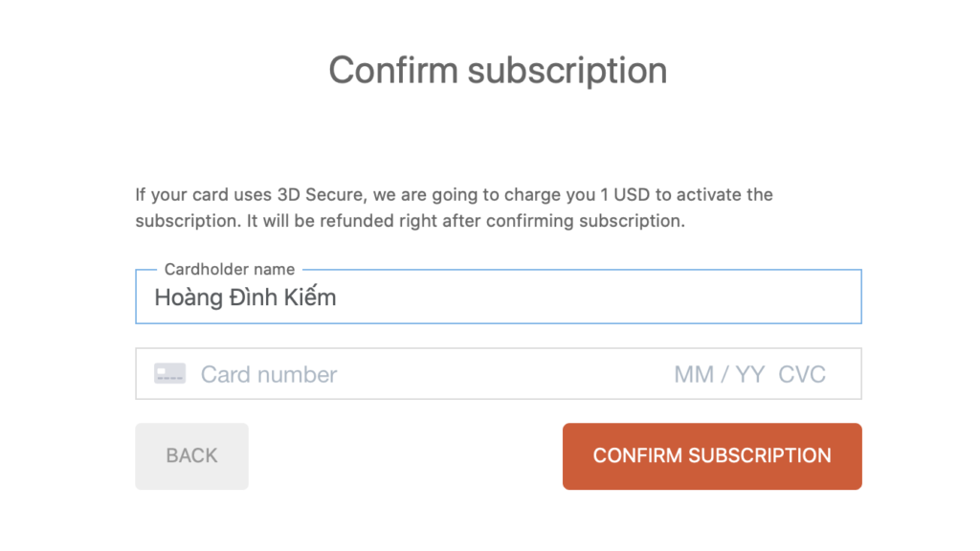Click the word Đình in the name field

click(253, 298)
